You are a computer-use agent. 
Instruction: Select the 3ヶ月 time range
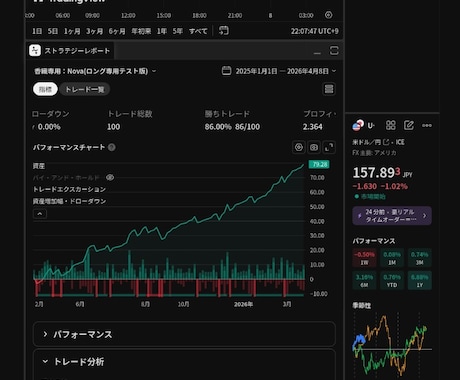click(x=94, y=31)
